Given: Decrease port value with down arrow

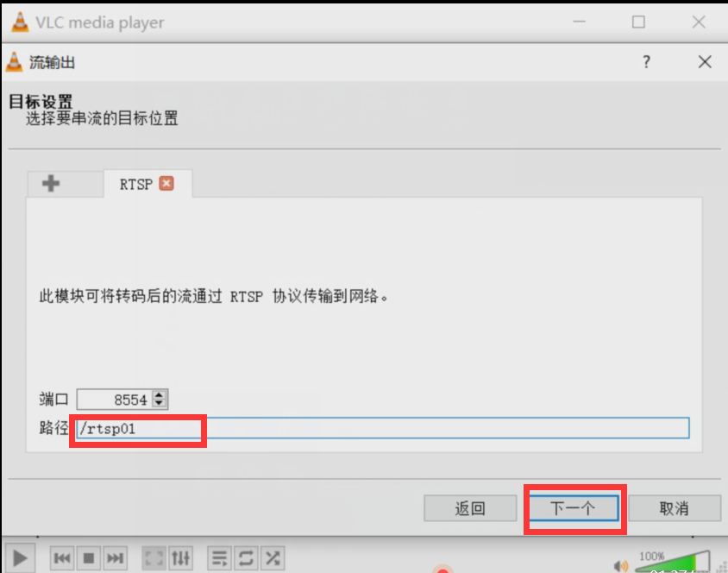Looking at the screenshot, I should tap(159, 403).
